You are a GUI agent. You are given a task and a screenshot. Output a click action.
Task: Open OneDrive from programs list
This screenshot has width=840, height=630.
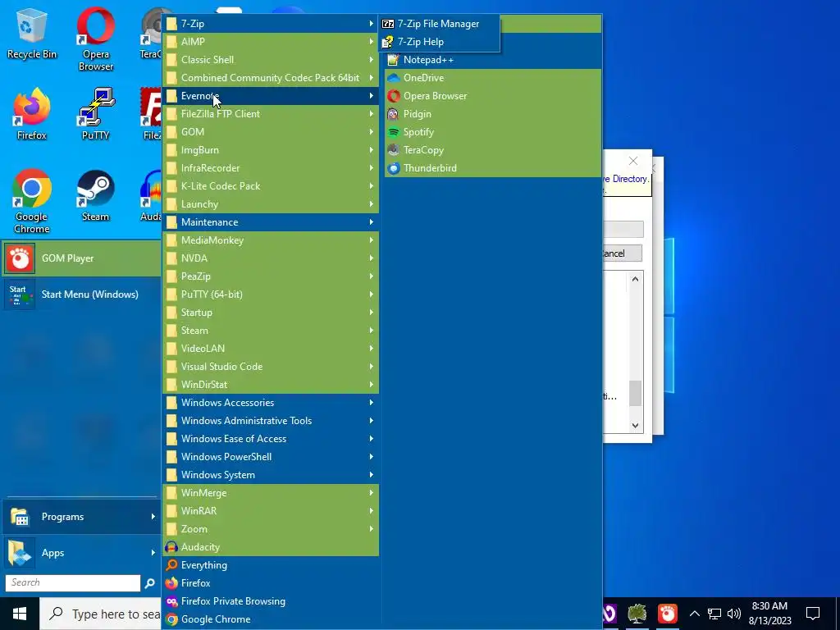click(493, 78)
